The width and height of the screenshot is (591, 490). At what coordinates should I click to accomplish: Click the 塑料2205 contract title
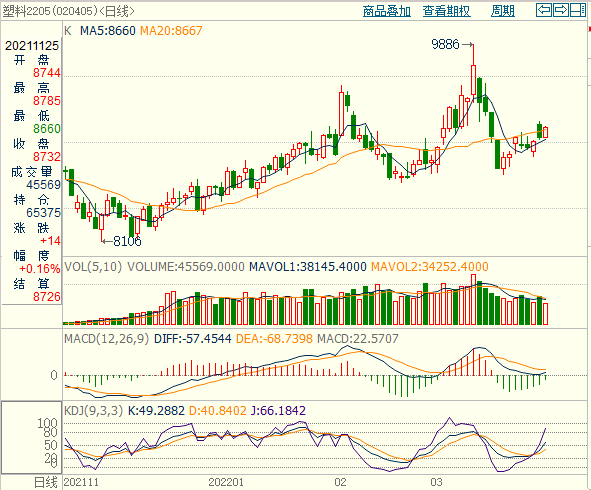[26, 11]
